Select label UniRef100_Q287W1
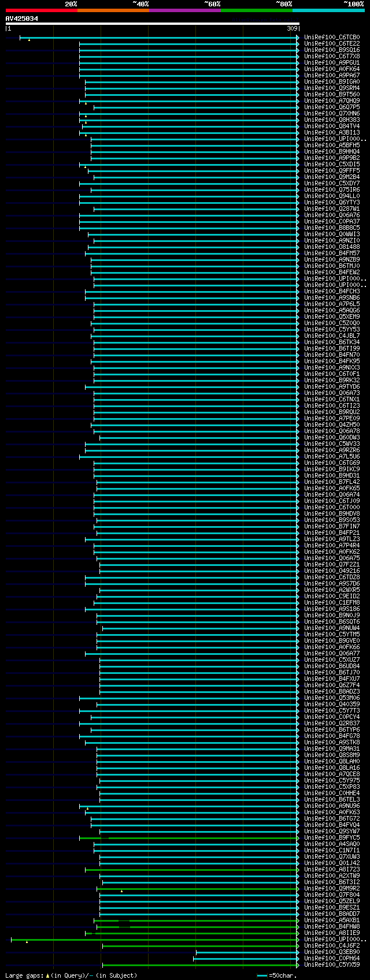The image size is (370, 980). point(332,209)
